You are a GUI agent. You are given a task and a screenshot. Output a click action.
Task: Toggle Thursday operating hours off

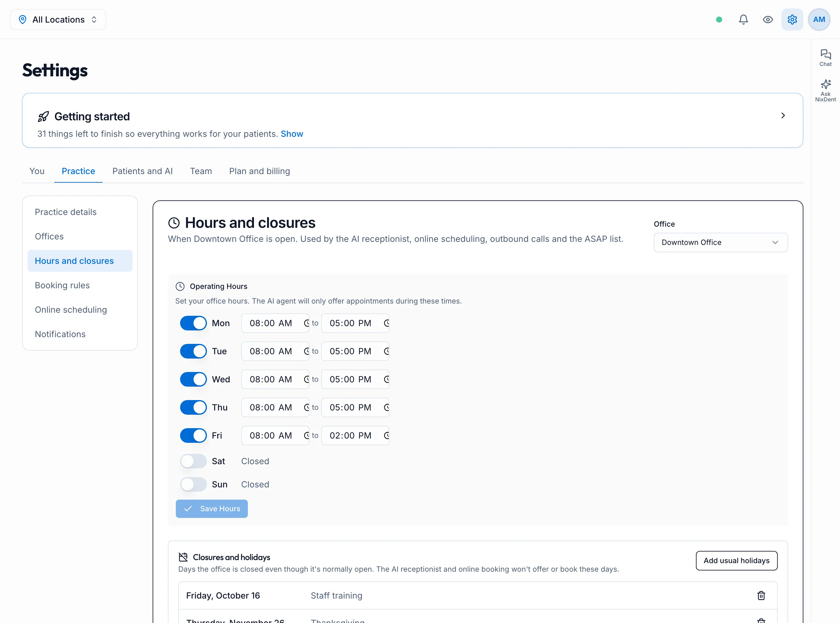(193, 407)
